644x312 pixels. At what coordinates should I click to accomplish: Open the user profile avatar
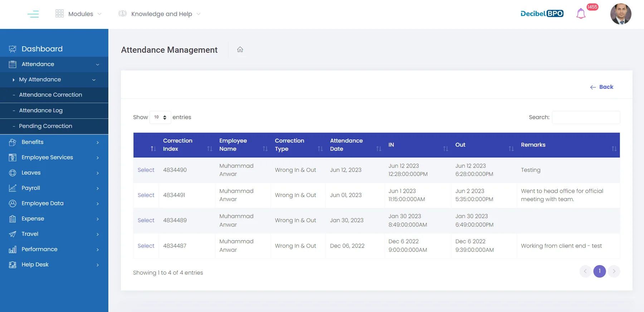[621, 14]
